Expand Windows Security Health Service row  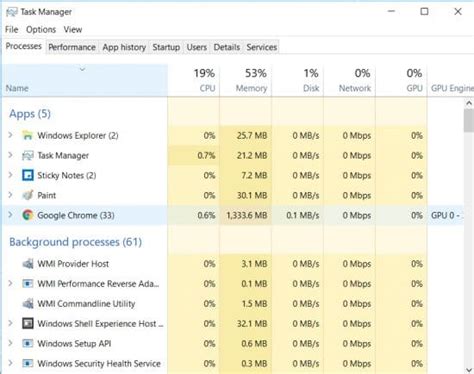point(10,363)
